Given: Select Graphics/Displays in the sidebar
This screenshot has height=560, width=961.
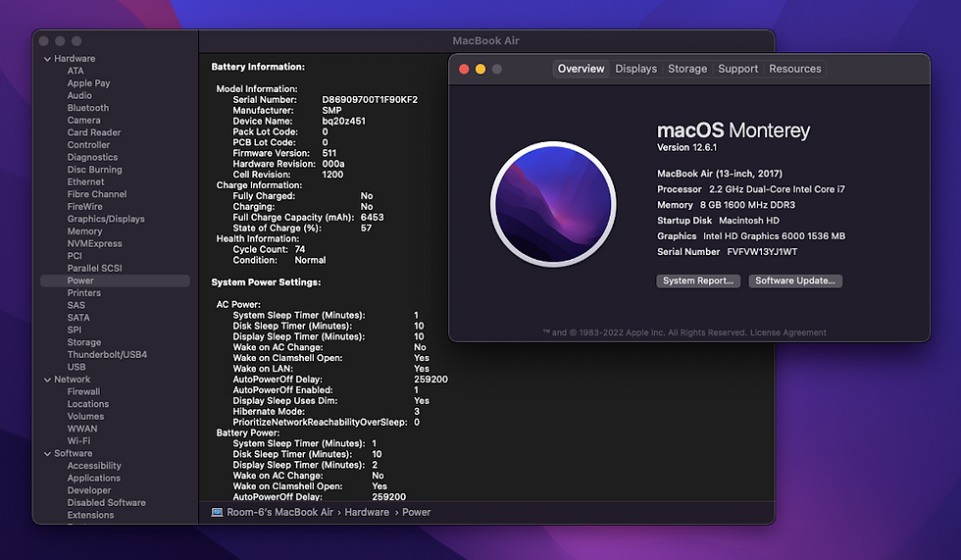Looking at the screenshot, I should (106, 219).
